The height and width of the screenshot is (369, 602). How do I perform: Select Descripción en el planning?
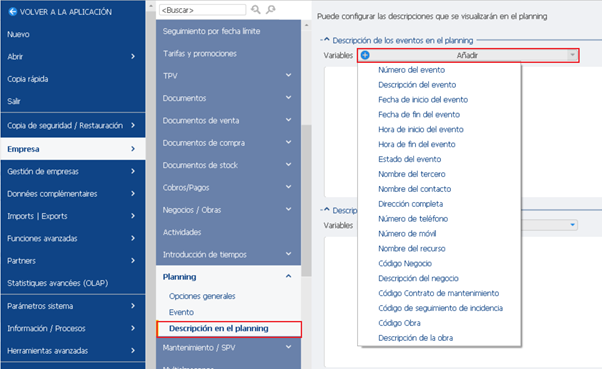pos(229,329)
